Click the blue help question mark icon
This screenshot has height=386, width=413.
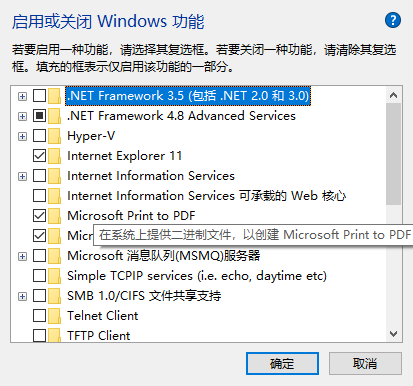click(393, 20)
